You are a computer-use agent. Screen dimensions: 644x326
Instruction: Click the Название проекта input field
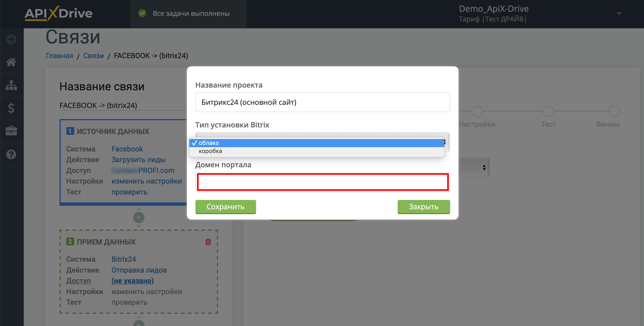322,102
